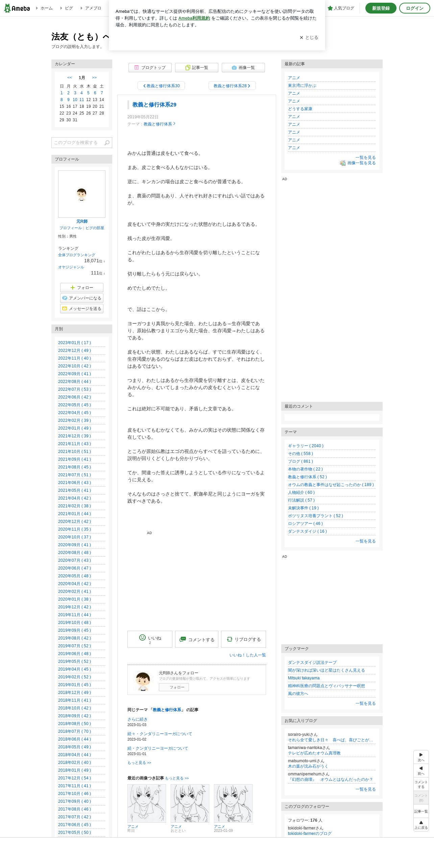Click floating コメントする side button
The image size is (434, 868).
(421, 784)
